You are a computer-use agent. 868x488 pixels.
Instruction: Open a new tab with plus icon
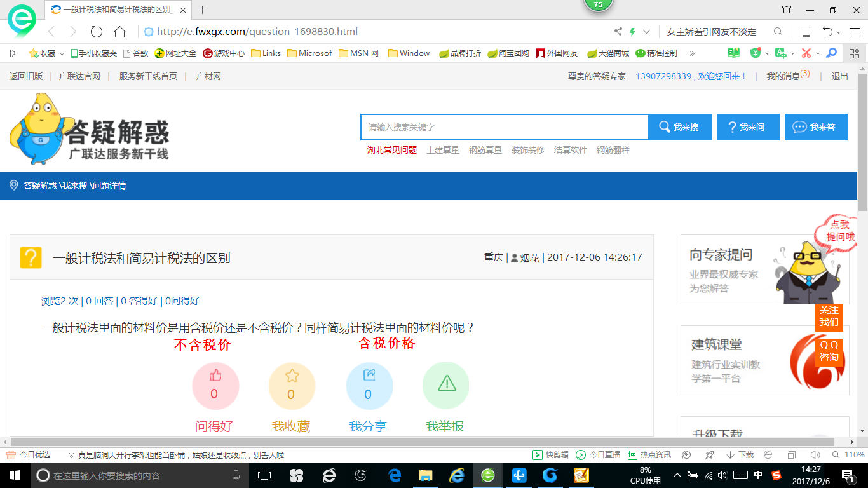click(203, 10)
